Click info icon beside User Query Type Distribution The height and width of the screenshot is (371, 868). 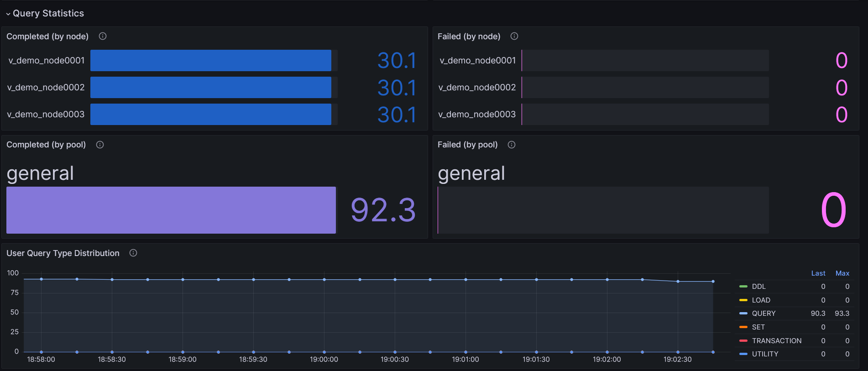point(133,253)
